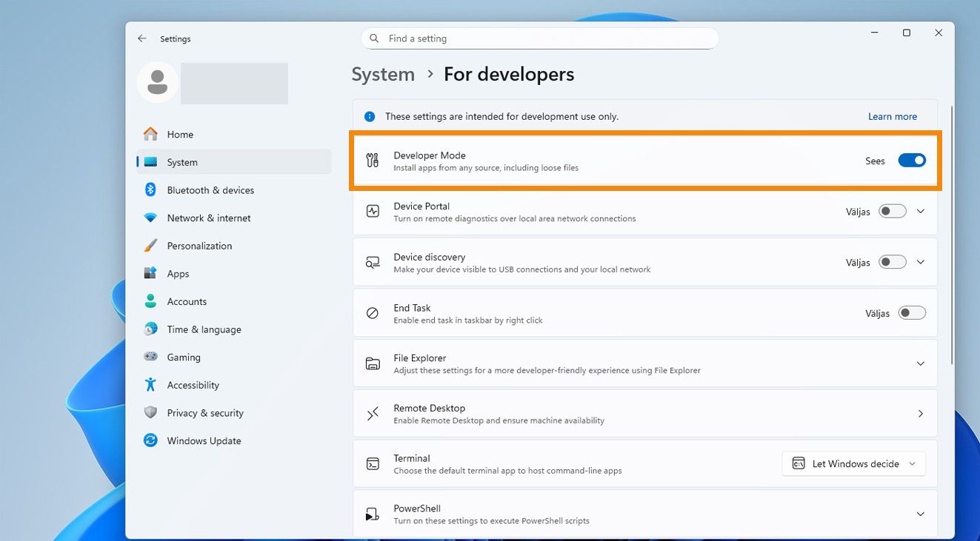
Task: Click the back arrow in Settings header
Action: coord(142,38)
